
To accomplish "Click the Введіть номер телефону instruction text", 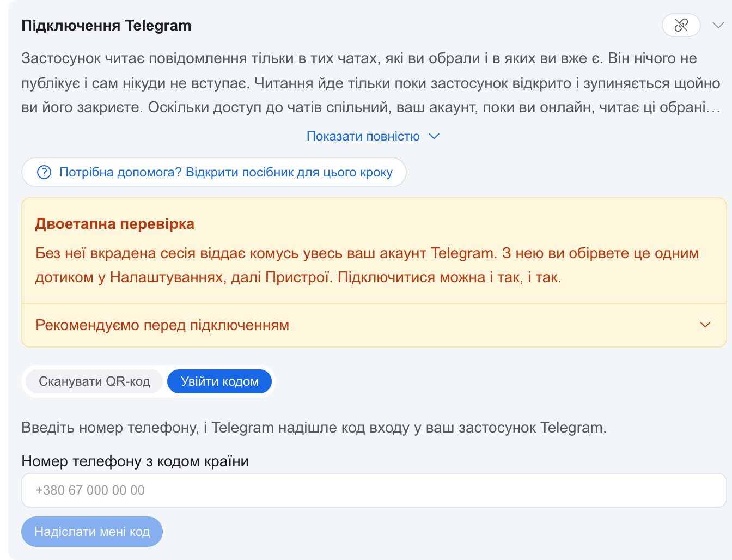I will (314, 428).
